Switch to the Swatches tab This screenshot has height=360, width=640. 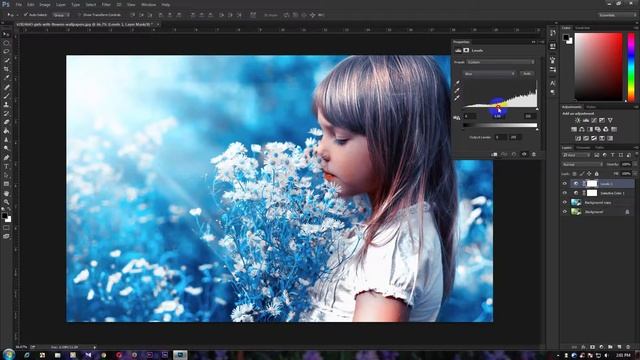click(x=583, y=28)
